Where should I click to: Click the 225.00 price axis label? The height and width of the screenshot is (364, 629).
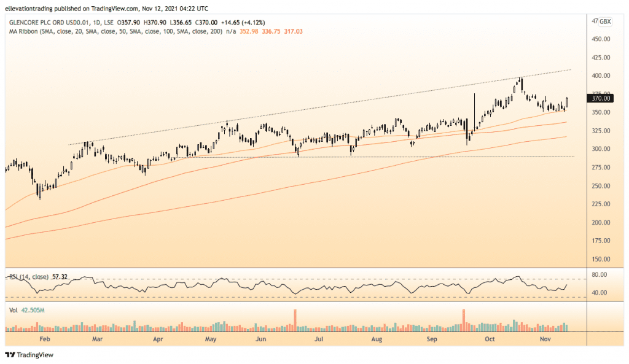[x=601, y=204]
